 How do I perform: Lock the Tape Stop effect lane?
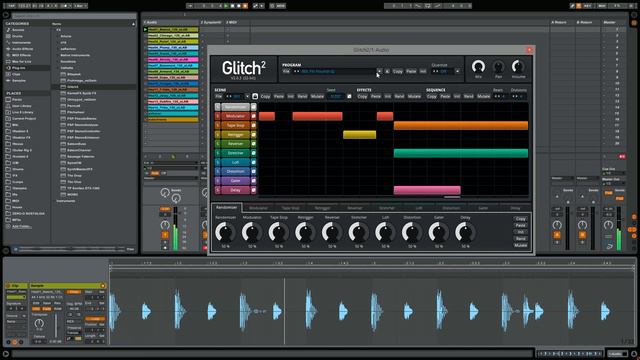click(x=253, y=125)
